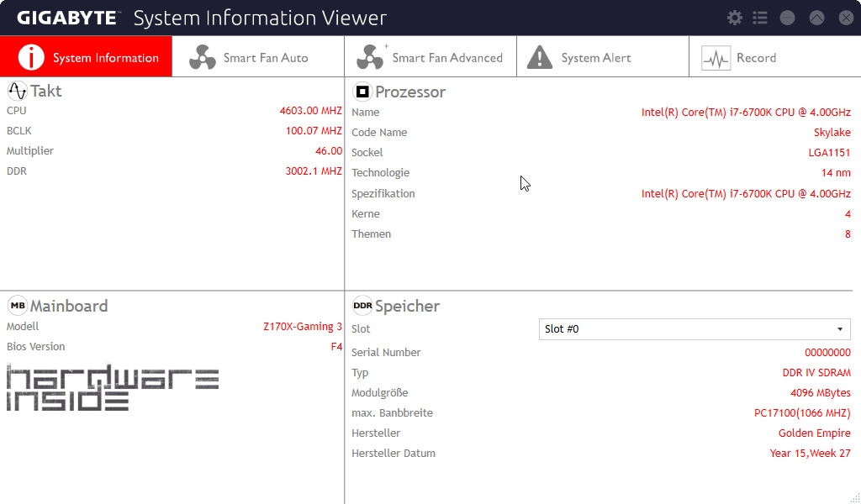The width and height of the screenshot is (861, 504).
Task: Click the Mainboard MB icon
Action: (x=17, y=306)
